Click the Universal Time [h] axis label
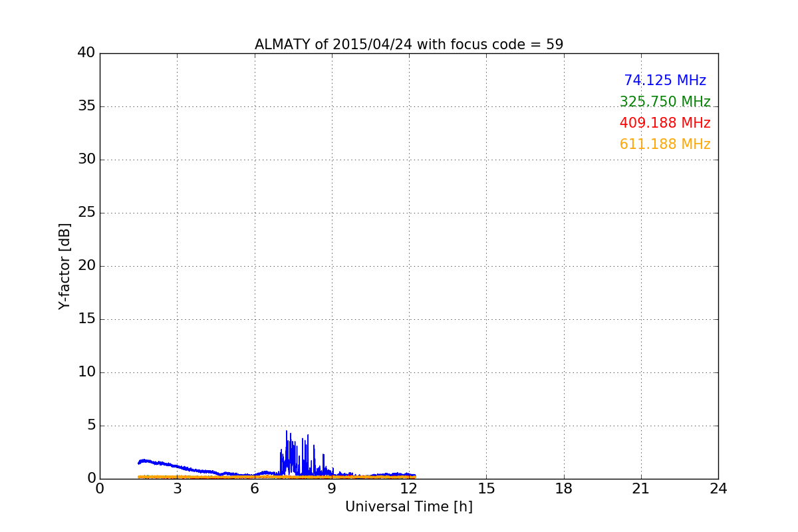 409,507
